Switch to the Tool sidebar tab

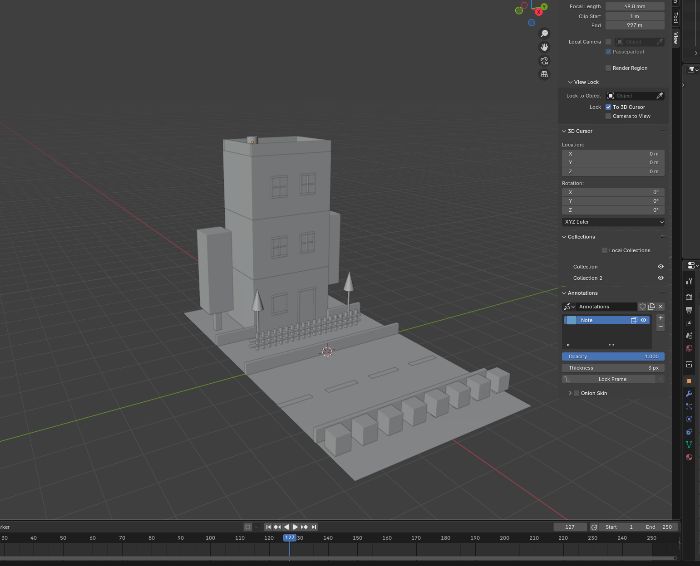pyautogui.click(x=676, y=18)
